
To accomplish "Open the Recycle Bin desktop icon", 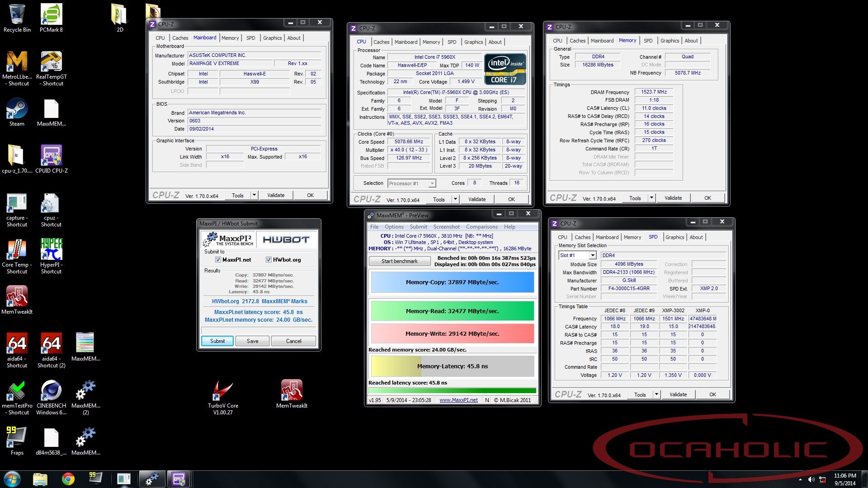I will click(17, 18).
